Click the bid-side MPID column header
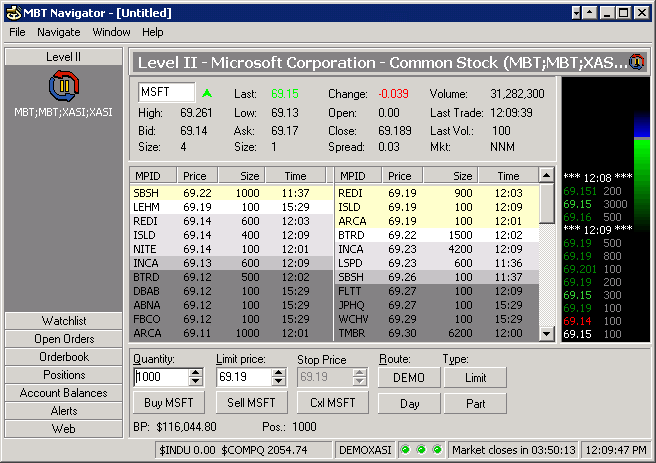The height and width of the screenshot is (463, 656). pyautogui.click(x=153, y=176)
